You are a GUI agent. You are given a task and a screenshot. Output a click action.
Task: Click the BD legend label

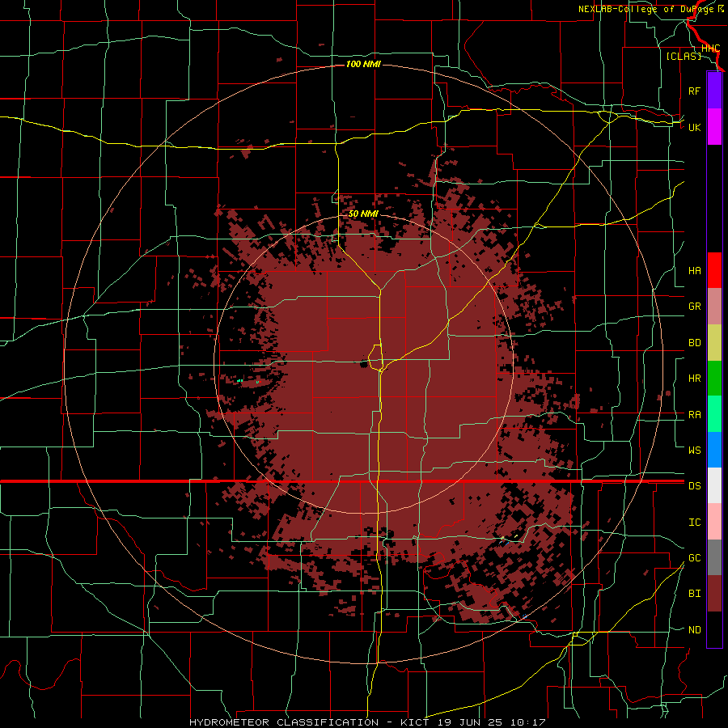coord(694,343)
